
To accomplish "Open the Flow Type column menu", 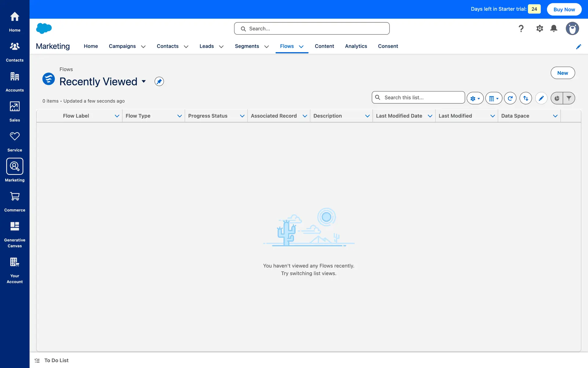I will (179, 116).
